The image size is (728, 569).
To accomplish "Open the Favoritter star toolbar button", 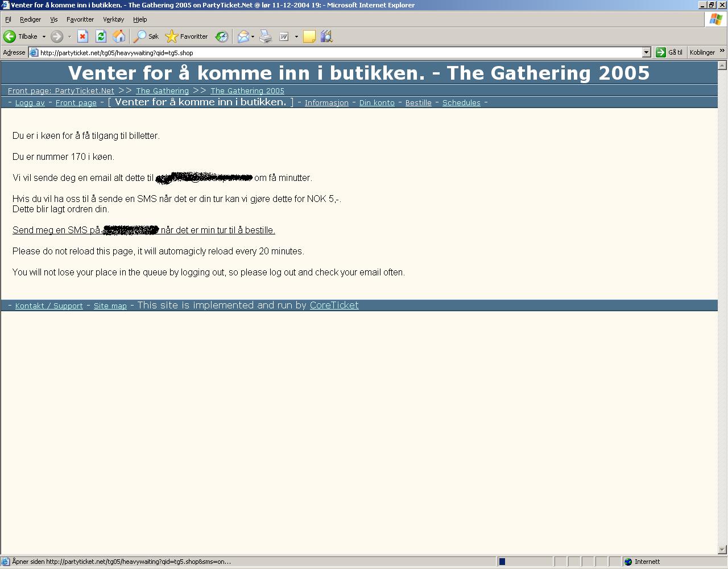I will 187,36.
